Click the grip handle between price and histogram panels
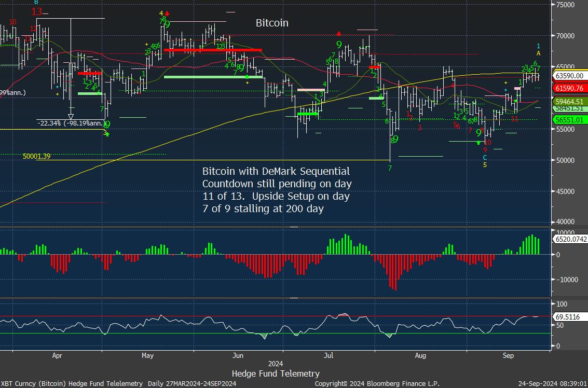 point(294,227)
